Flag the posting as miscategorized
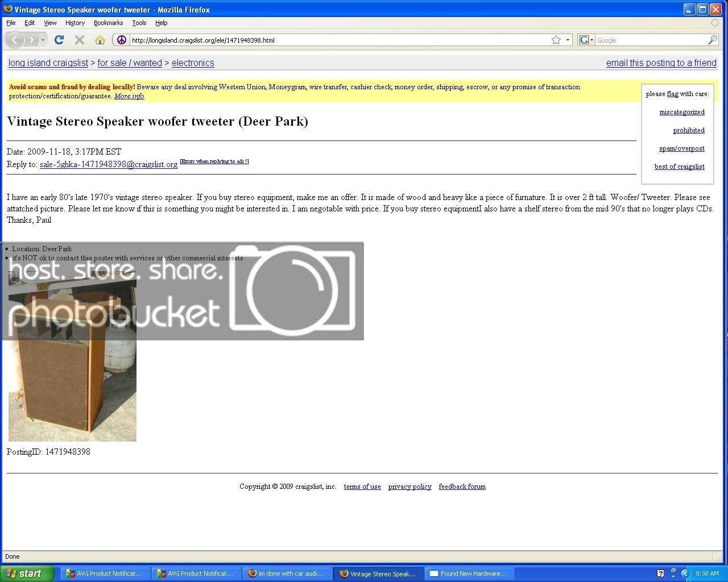Screen dimensions: 728x582 [x=682, y=112]
